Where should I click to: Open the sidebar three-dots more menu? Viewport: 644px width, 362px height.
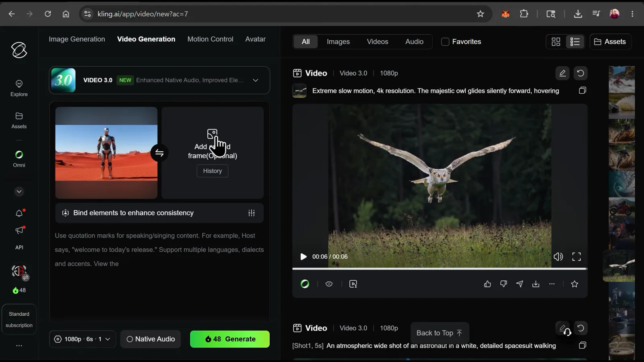19,346
